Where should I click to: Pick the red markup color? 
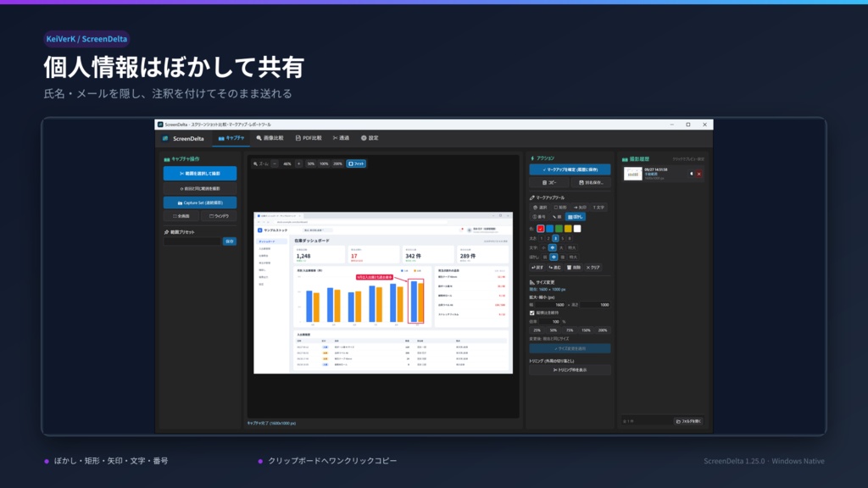541,229
